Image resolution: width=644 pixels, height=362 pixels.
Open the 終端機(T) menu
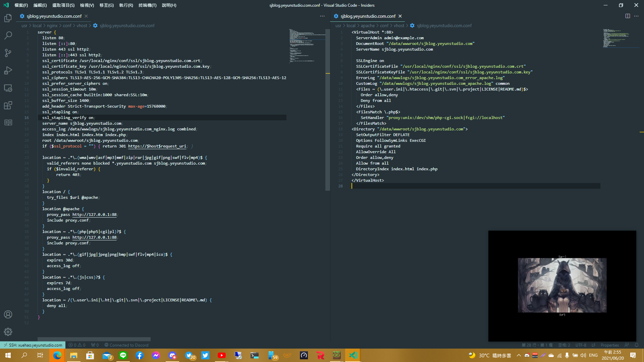(x=148, y=5)
